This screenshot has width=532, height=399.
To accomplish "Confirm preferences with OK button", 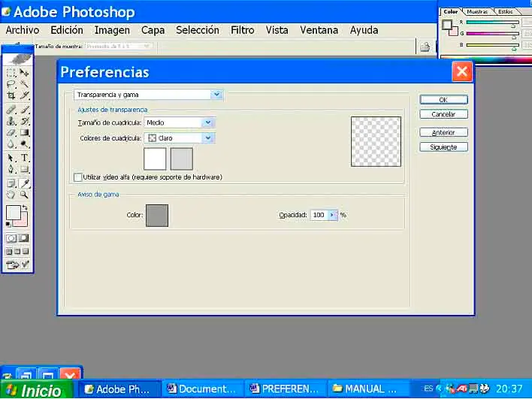I will 444,100.
